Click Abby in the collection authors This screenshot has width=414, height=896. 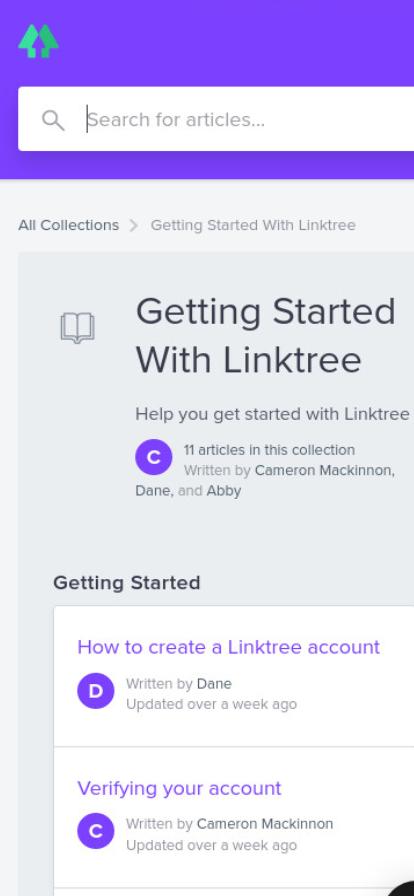click(x=224, y=491)
